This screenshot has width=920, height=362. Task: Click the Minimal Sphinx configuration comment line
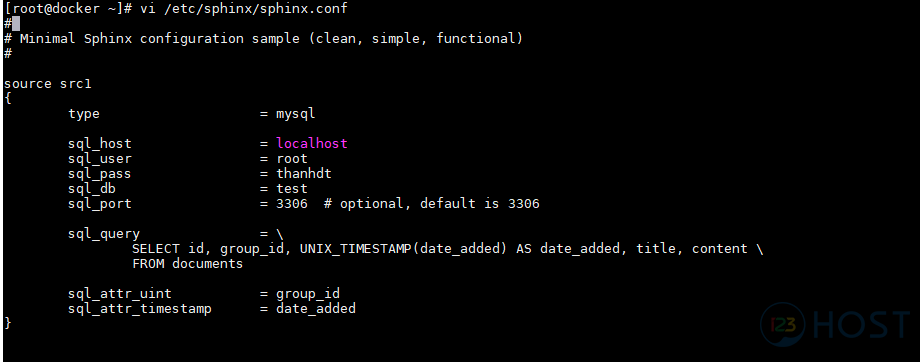(263, 39)
